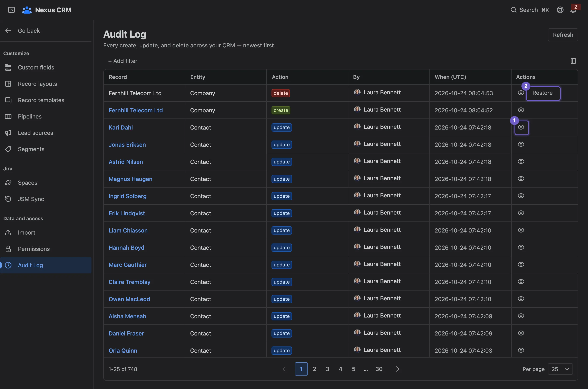Open JSM Sync settings
The image size is (588, 389).
pos(46,199)
